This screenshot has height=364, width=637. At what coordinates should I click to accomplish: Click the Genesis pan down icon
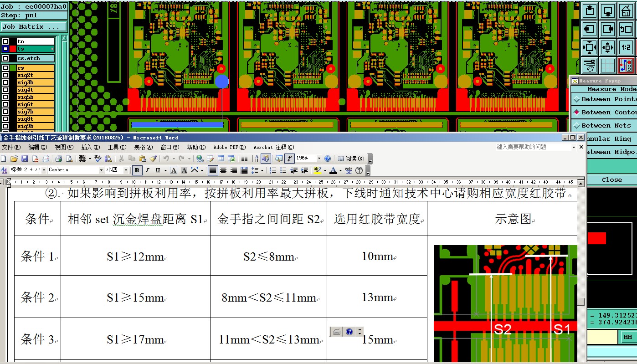(607, 10)
